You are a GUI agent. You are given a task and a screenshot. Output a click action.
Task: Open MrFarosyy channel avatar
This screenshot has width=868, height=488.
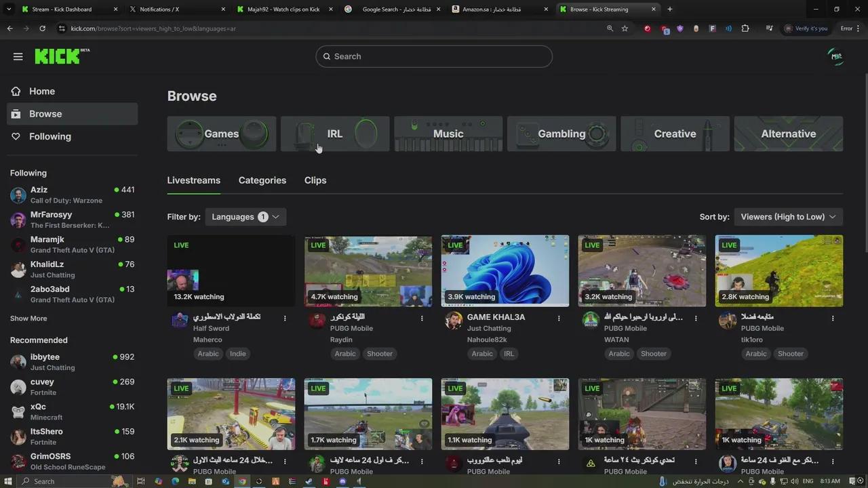[x=18, y=220]
